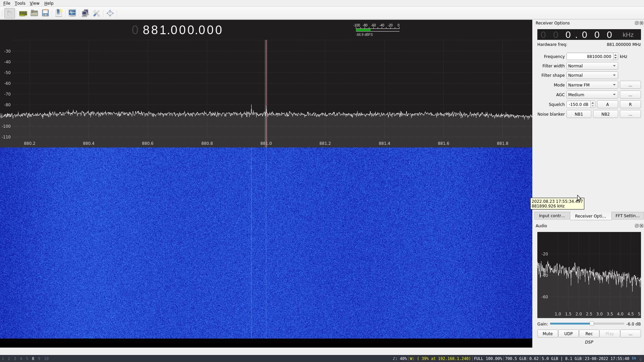Open the Tools menu

click(x=20, y=3)
